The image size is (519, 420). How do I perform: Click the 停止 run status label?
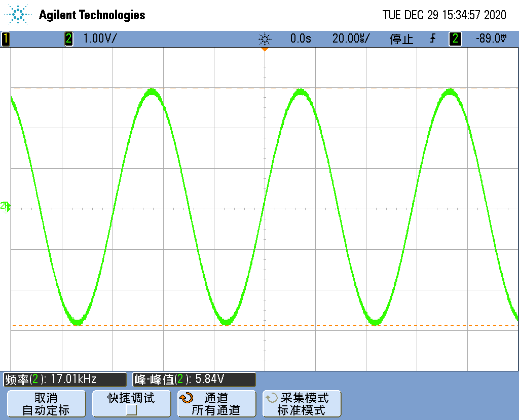[x=401, y=39]
